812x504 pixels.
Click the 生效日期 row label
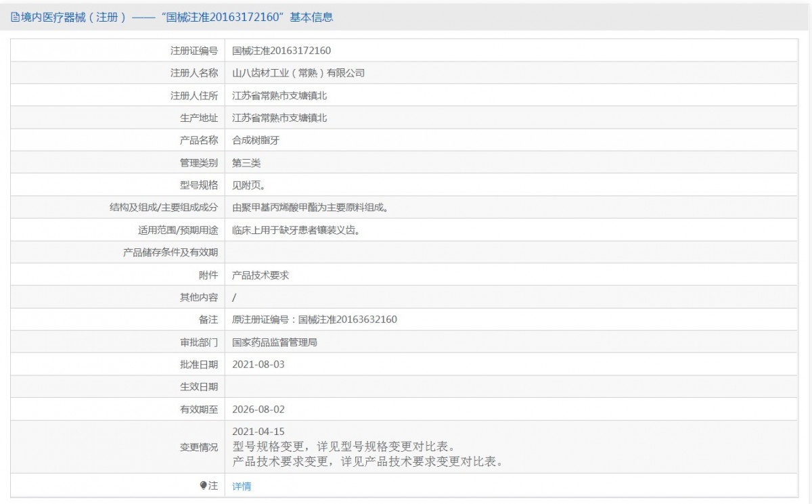pos(199,387)
